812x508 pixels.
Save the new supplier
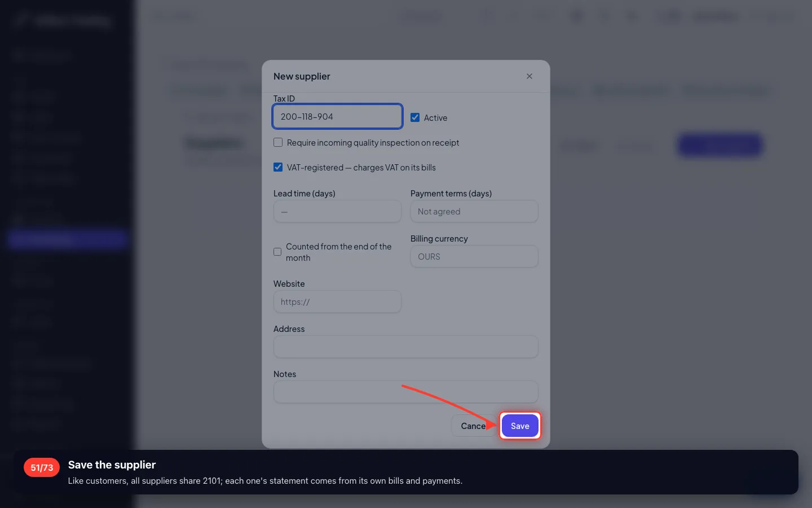pos(520,426)
